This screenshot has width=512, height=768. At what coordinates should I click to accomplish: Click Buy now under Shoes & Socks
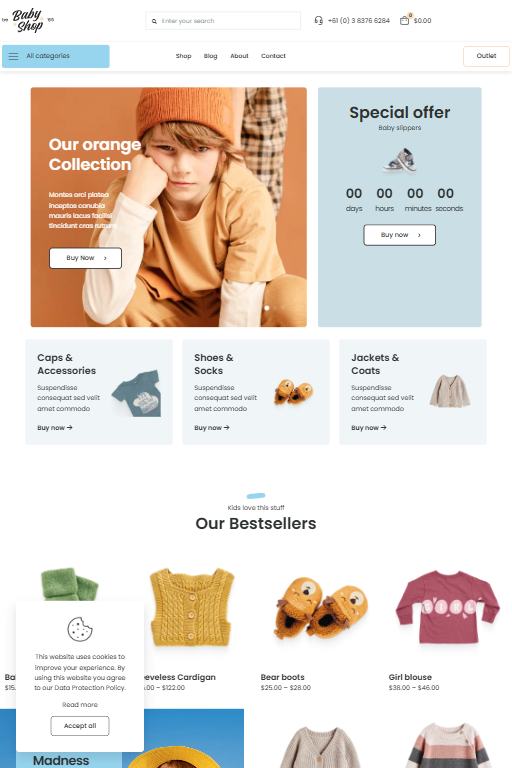click(212, 428)
